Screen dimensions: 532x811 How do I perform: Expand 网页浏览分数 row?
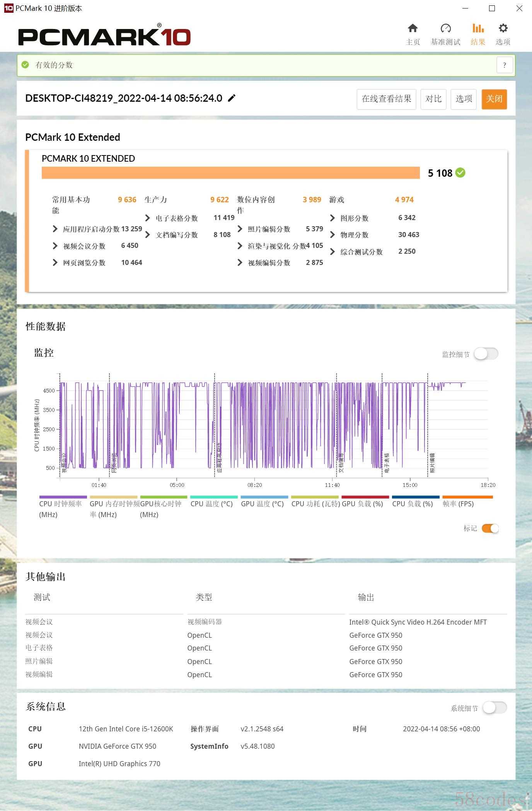pos(55,263)
